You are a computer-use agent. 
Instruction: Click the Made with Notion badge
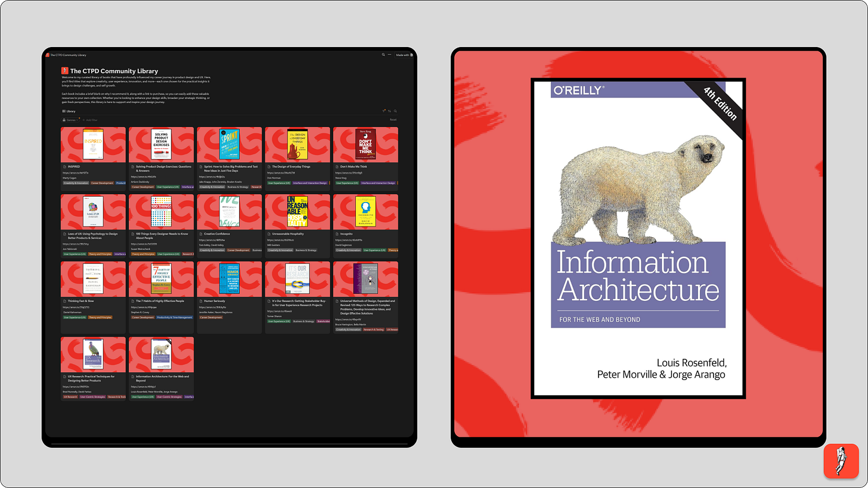click(x=405, y=55)
